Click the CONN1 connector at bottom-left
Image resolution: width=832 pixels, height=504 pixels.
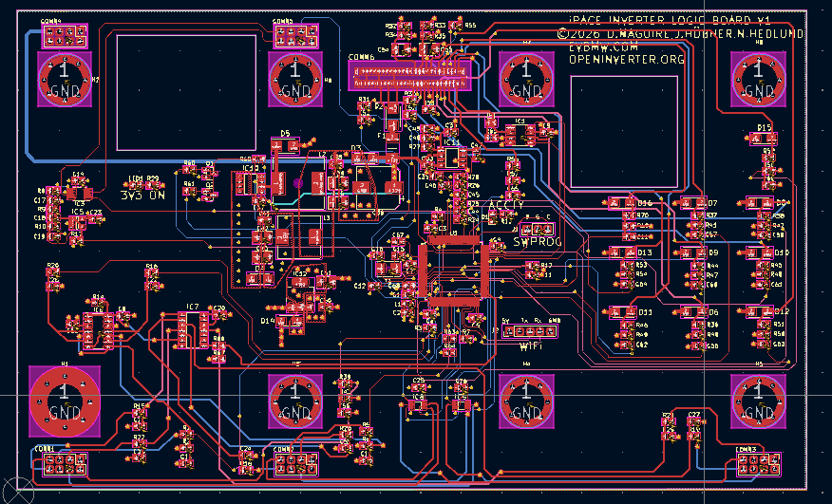[62, 464]
